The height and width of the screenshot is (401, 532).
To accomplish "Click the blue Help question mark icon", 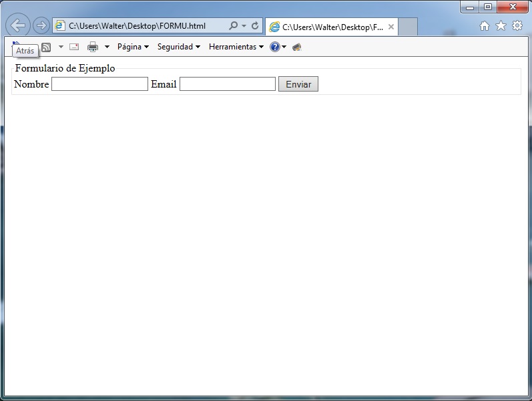I will 274,47.
